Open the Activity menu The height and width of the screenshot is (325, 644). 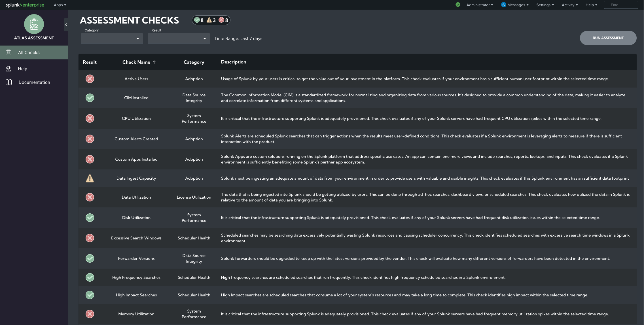(x=569, y=5)
